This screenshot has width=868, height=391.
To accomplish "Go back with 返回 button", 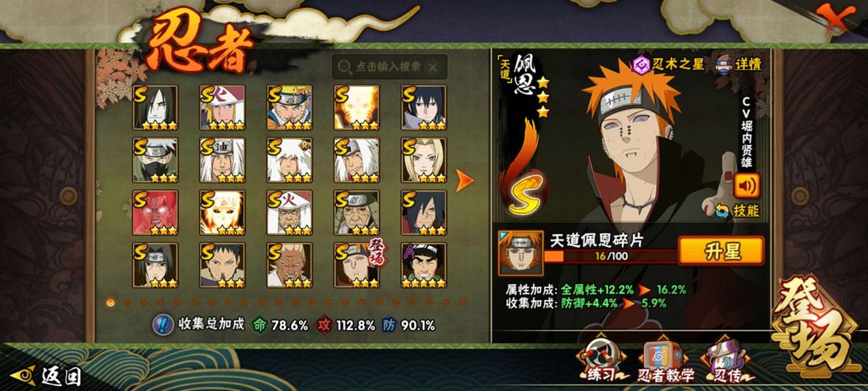I will point(47,377).
